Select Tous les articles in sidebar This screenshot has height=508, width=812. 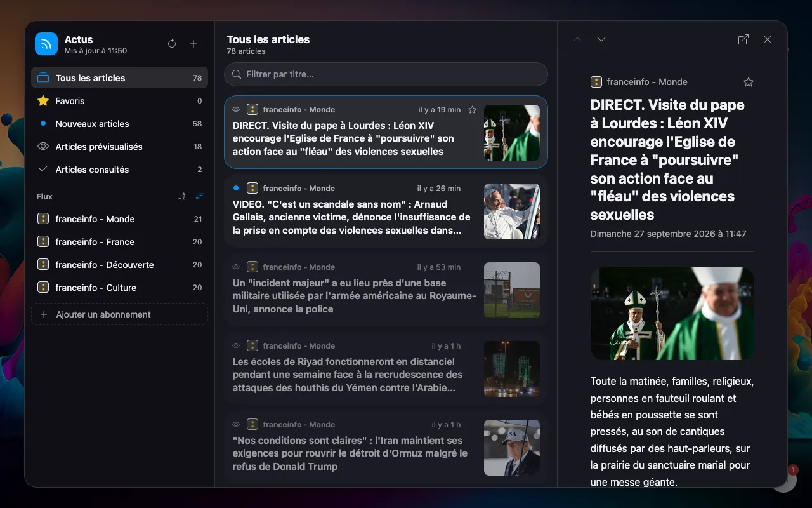119,77
